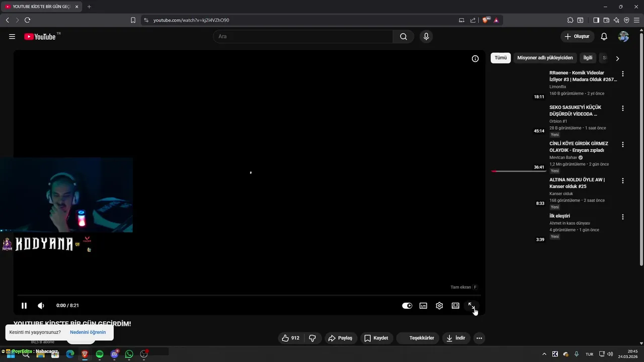The image size is (644, 362).
Task: Enter full screen mode
Action: pyautogui.click(x=471, y=306)
